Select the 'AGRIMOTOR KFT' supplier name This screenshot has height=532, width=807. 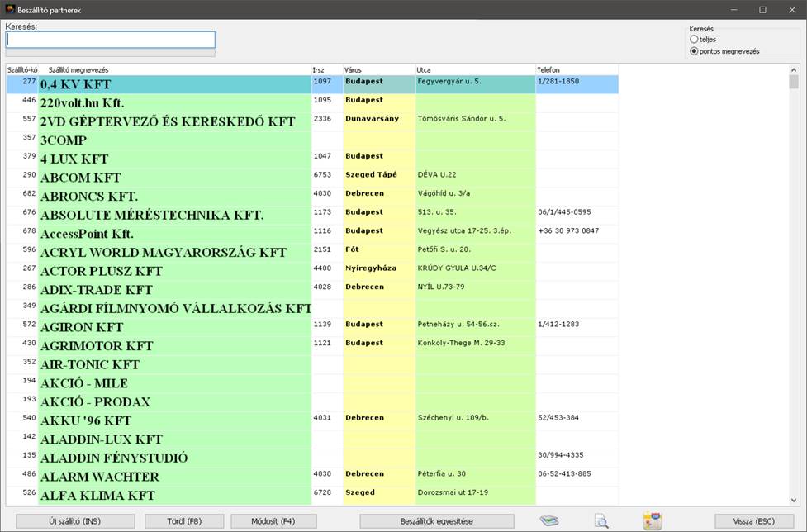(x=97, y=346)
